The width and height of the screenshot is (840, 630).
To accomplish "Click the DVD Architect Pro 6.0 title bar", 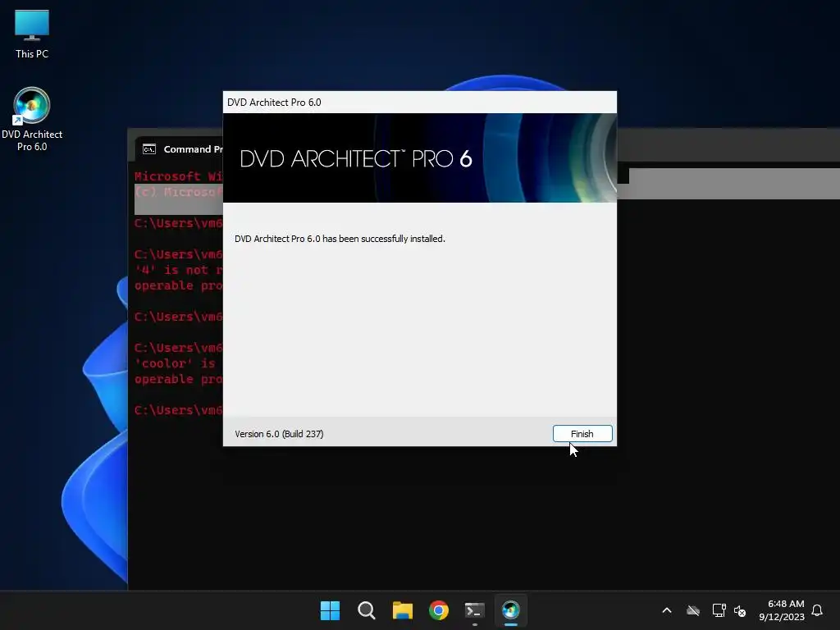I will tap(419, 103).
